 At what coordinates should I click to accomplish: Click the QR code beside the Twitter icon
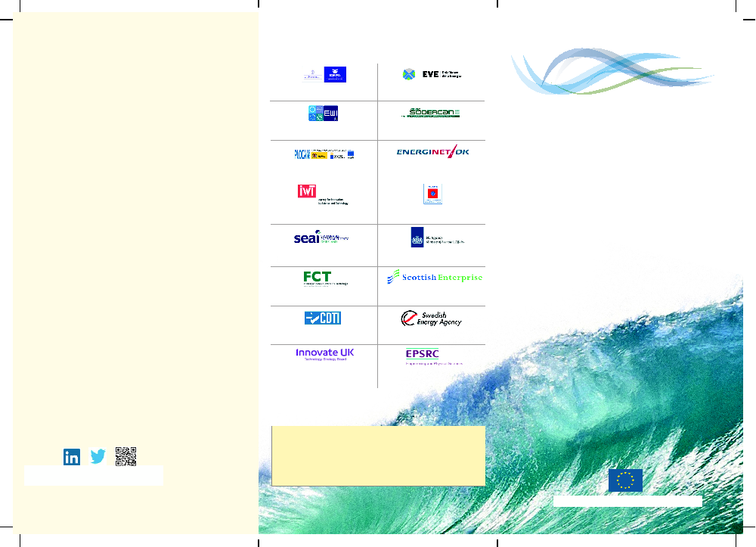pos(125,456)
